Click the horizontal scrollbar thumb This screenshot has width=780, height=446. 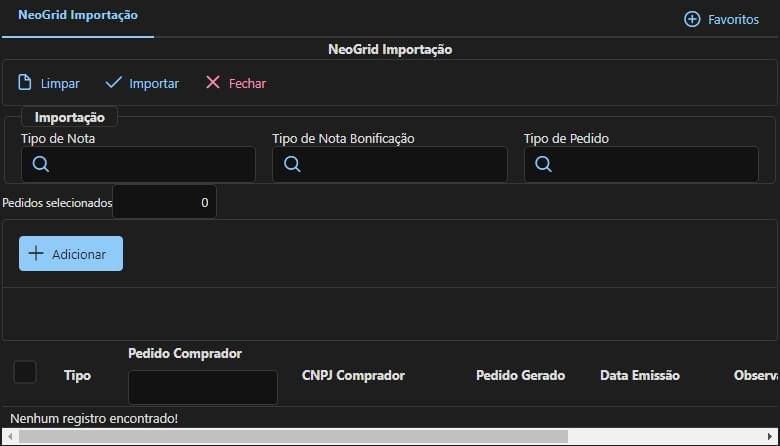click(x=290, y=437)
